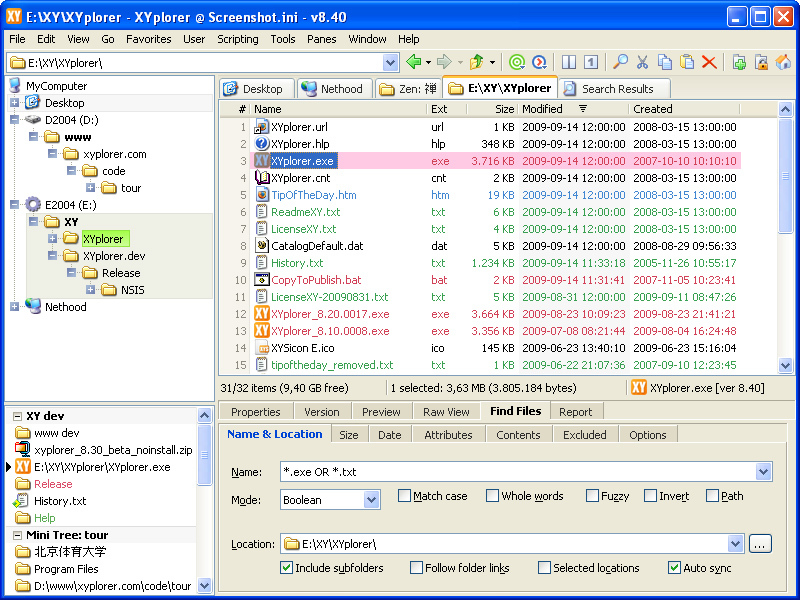
Task: Click the xyplorer_8.30_beta_noinstall.zip icon
Action: click(22, 449)
